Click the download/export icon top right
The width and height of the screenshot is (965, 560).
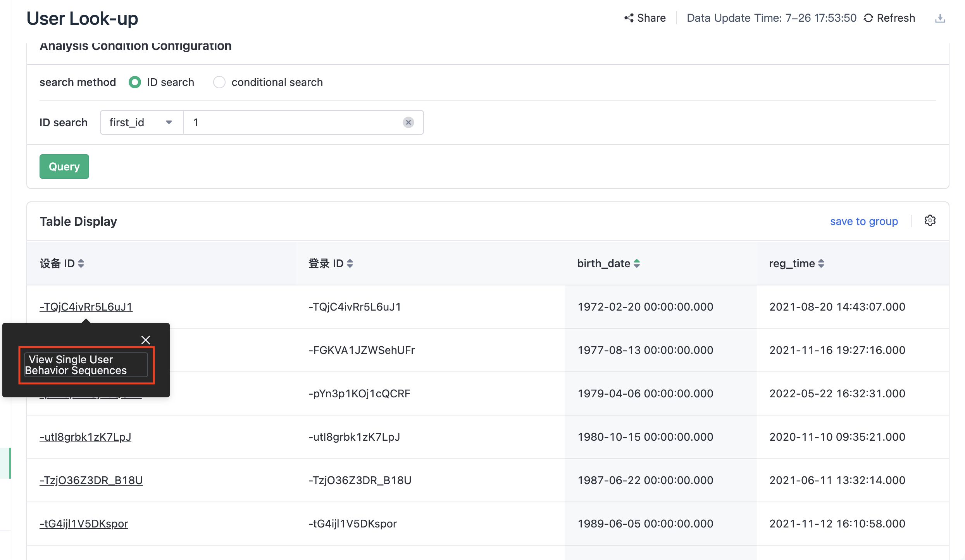coord(940,18)
